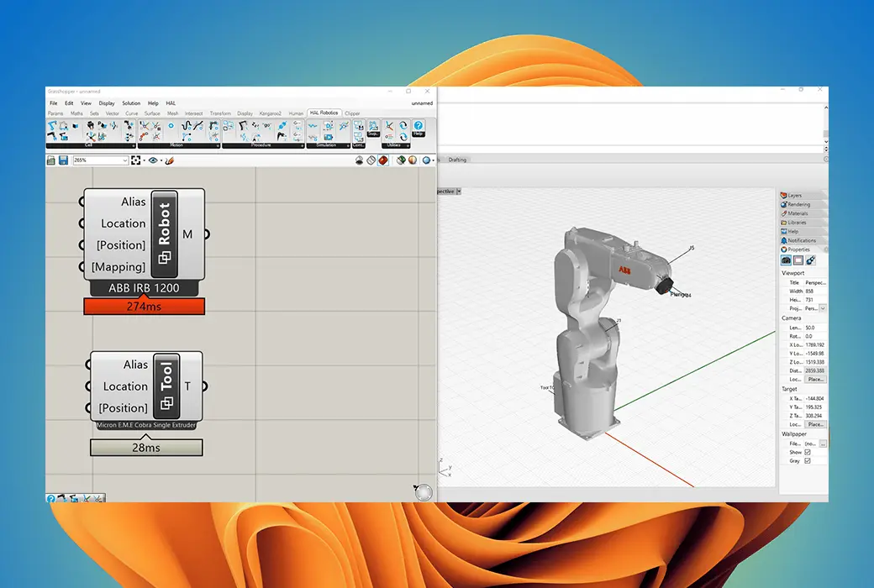
Task: Open the camera view icon in Properties panel
Action: [786, 260]
